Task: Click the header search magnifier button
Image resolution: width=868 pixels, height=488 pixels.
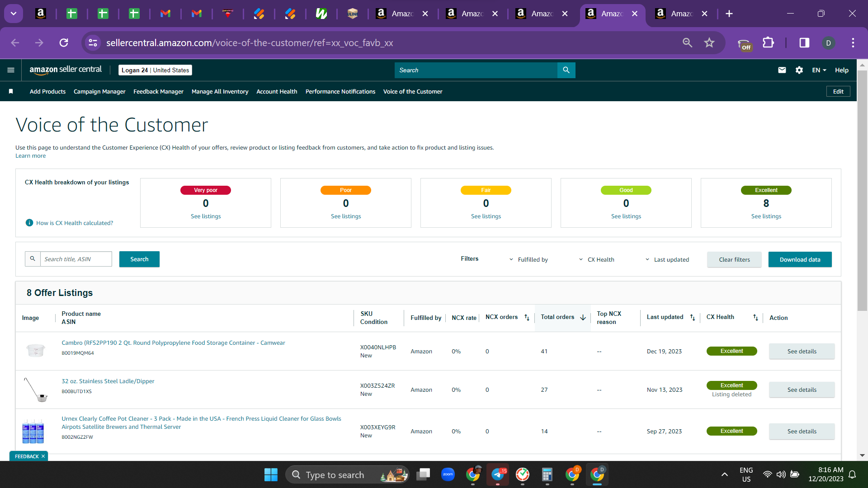Action: pyautogui.click(x=566, y=70)
